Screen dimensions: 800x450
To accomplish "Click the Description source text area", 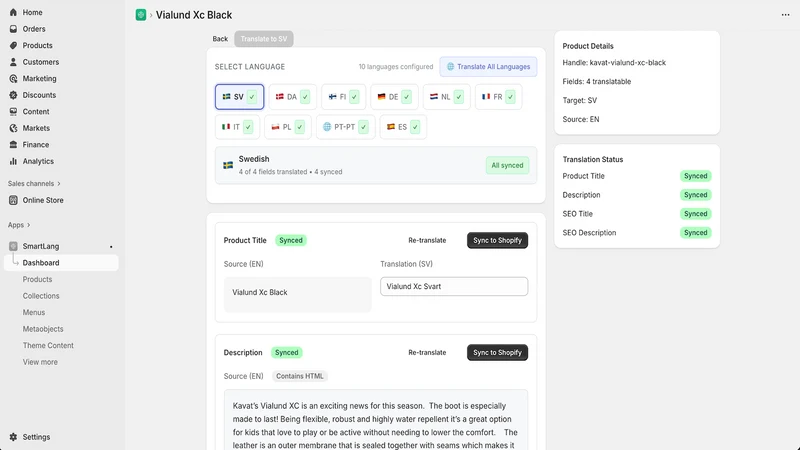I will tap(376, 420).
